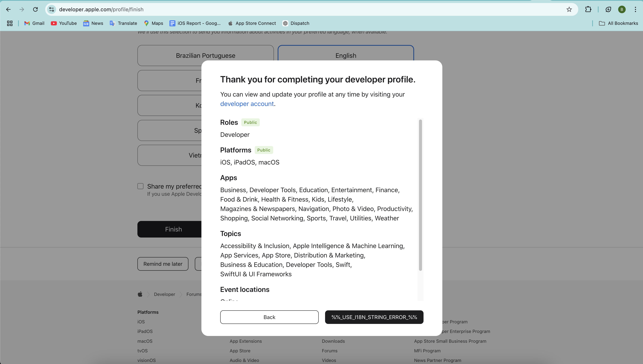This screenshot has height=364, width=643.
Task: Open the Gmail bookmark
Action: click(34, 23)
